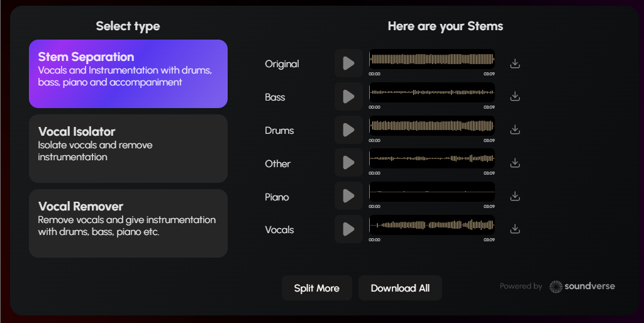Image resolution: width=644 pixels, height=323 pixels.
Task: Open the Soundverse logo link
Action: (x=582, y=287)
